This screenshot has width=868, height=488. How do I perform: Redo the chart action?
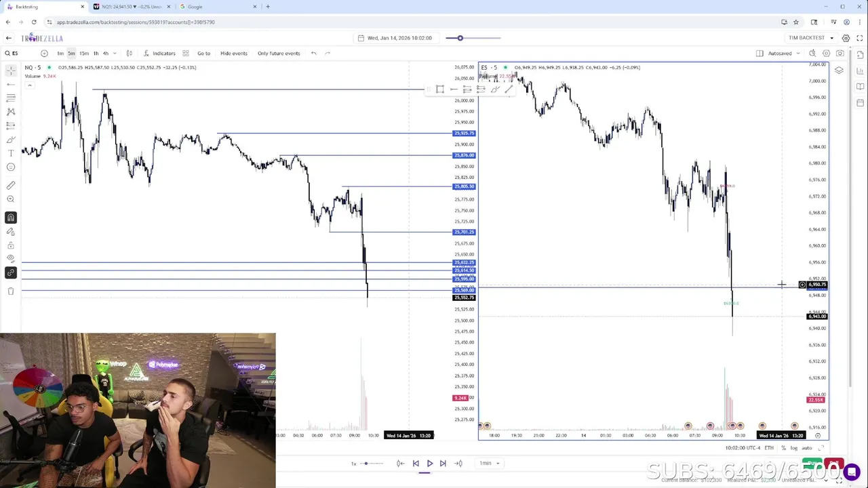coord(327,54)
